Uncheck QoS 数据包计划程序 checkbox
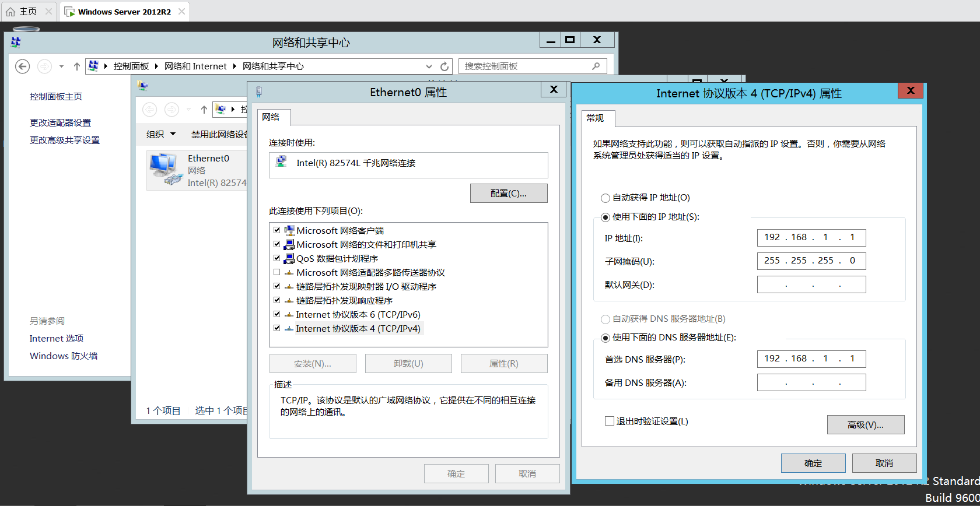Viewport: 980px width, 506px height. [277, 258]
